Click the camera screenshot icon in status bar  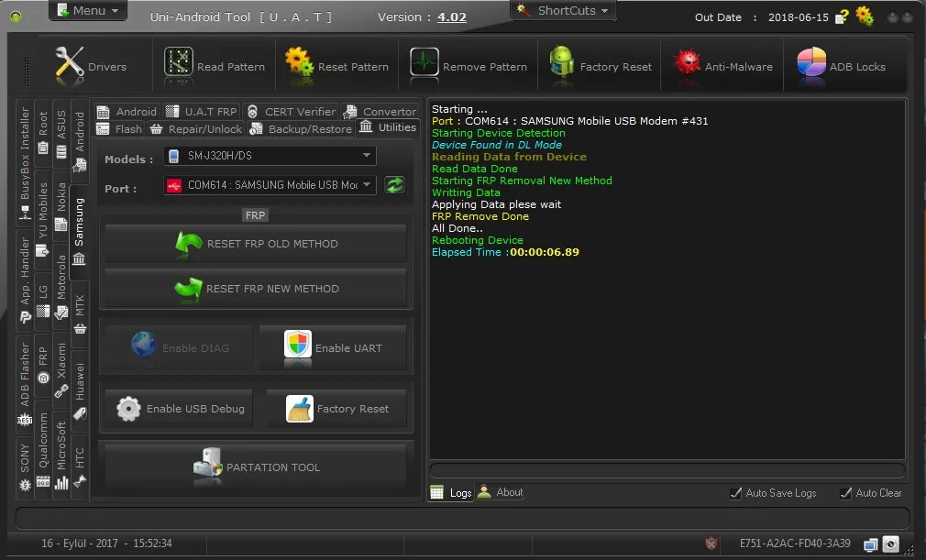tap(890, 544)
